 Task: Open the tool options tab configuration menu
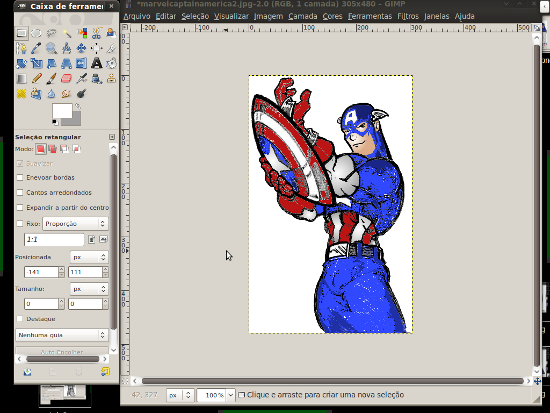tap(112, 137)
